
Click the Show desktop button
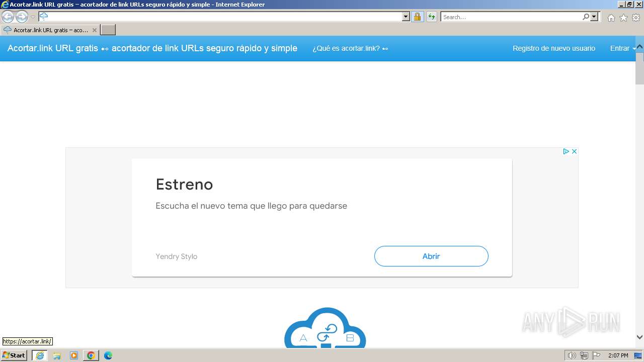[638, 355]
